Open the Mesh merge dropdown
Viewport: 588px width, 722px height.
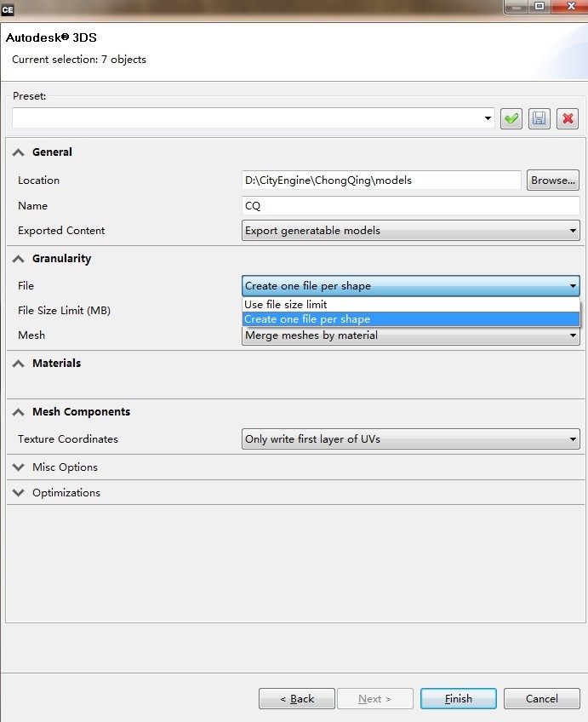pos(410,335)
